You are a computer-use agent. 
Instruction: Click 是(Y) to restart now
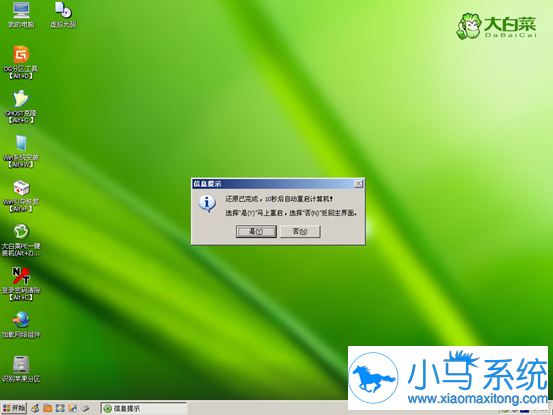[x=256, y=231]
